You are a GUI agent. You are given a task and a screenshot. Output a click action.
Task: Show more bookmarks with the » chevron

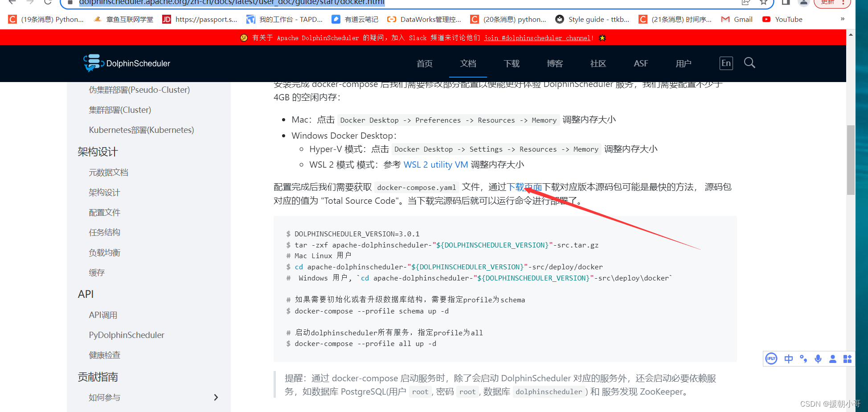(843, 19)
